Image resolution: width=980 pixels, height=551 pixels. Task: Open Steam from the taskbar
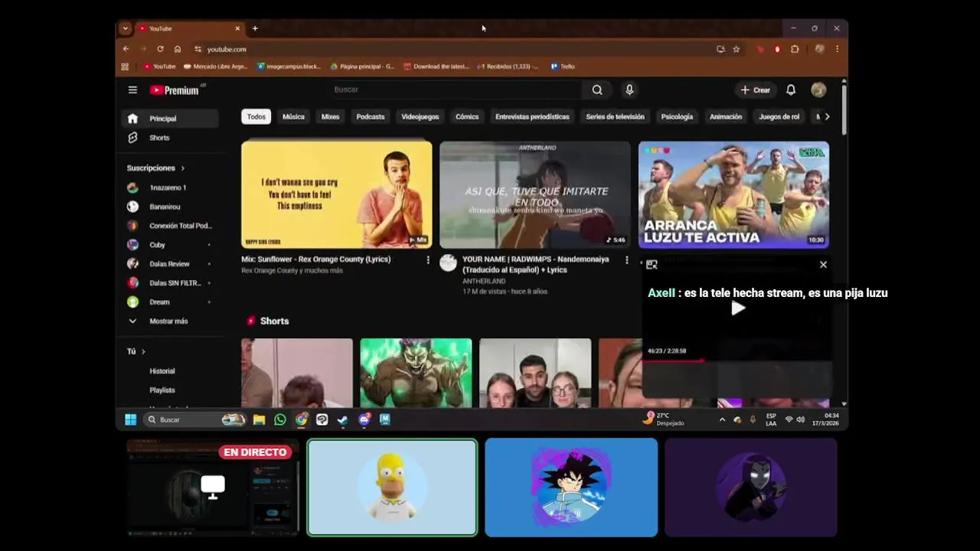coord(343,419)
